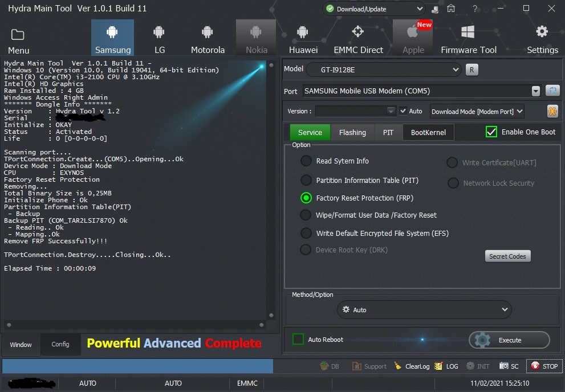565x392 pixels.
Task: Select Read Sytem Info option
Action: point(306,161)
